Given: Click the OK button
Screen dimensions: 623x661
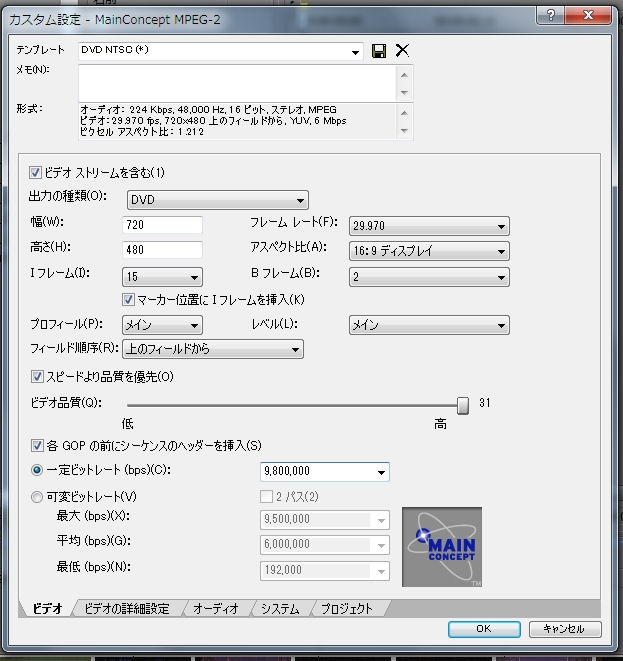Looking at the screenshot, I should tap(484, 629).
